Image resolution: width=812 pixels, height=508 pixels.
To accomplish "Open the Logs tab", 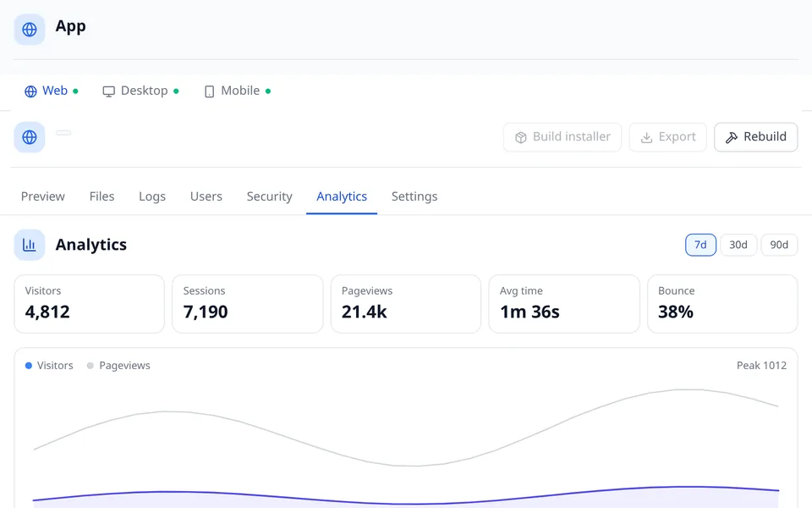I will tap(152, 196).
